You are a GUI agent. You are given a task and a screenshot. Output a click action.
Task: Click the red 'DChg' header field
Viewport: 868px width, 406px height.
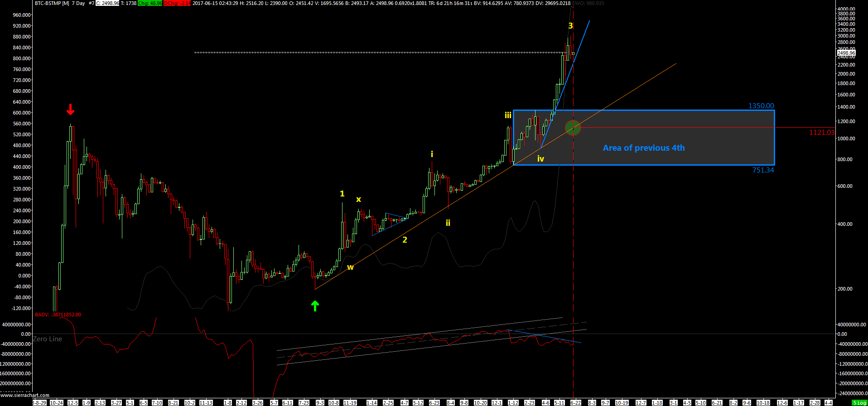[x=177, y=3]
